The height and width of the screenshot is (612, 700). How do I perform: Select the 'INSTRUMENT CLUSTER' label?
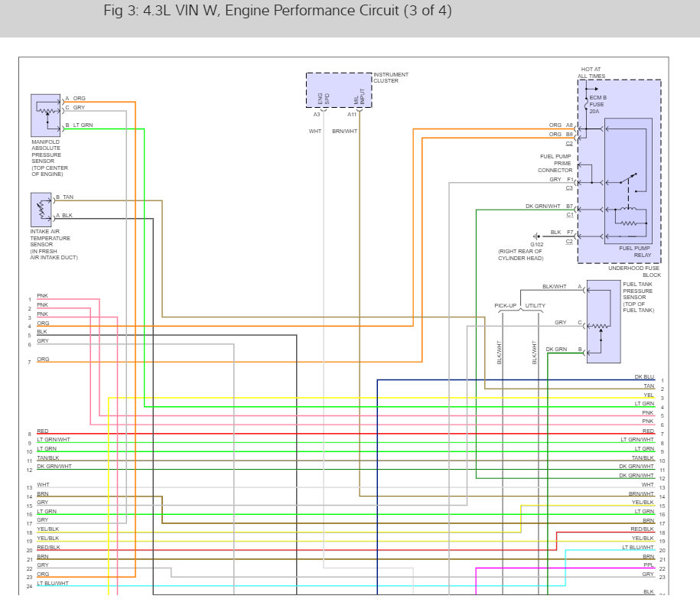[x=391, y=78]
